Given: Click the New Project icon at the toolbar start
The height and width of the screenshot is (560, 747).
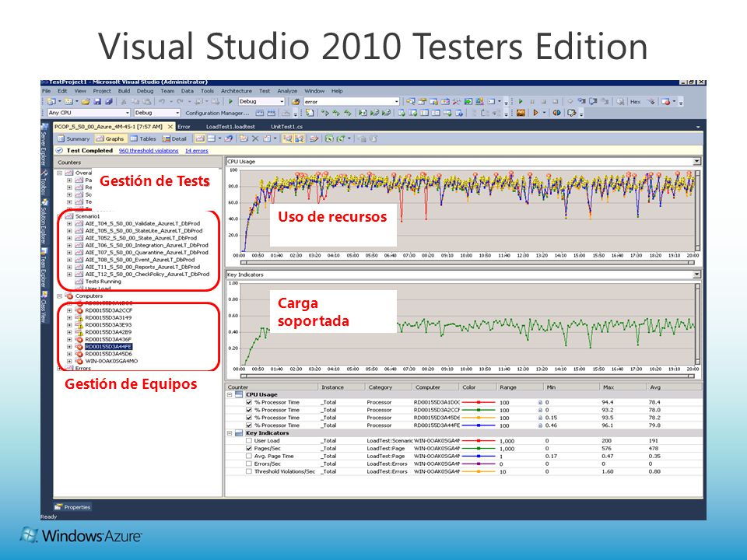Looking at the screenshot, I should (x=51, y=101).
